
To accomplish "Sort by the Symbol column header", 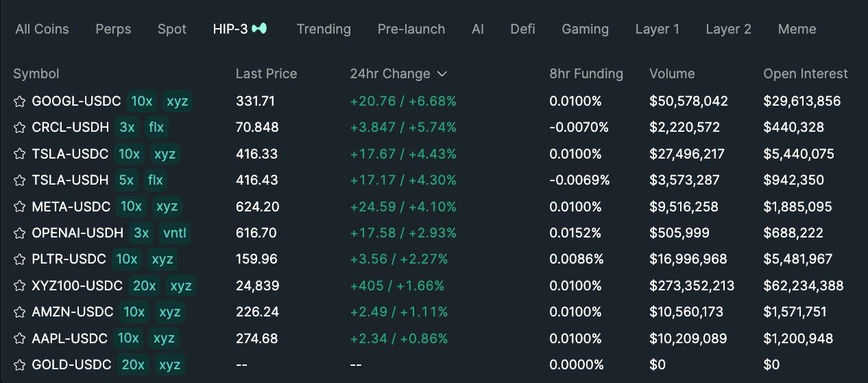I will 36,74.
